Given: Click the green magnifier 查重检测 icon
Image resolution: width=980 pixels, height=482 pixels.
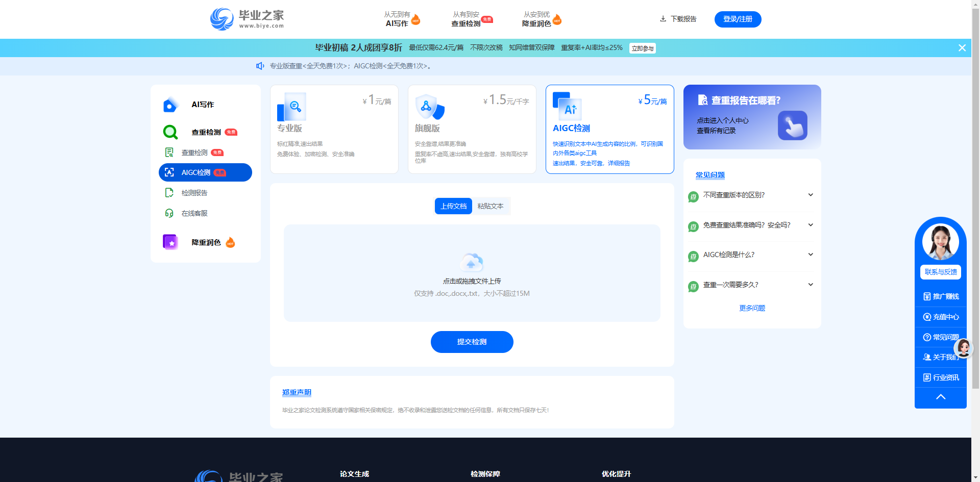Looking at the screenshot, I should pos(170,132).
